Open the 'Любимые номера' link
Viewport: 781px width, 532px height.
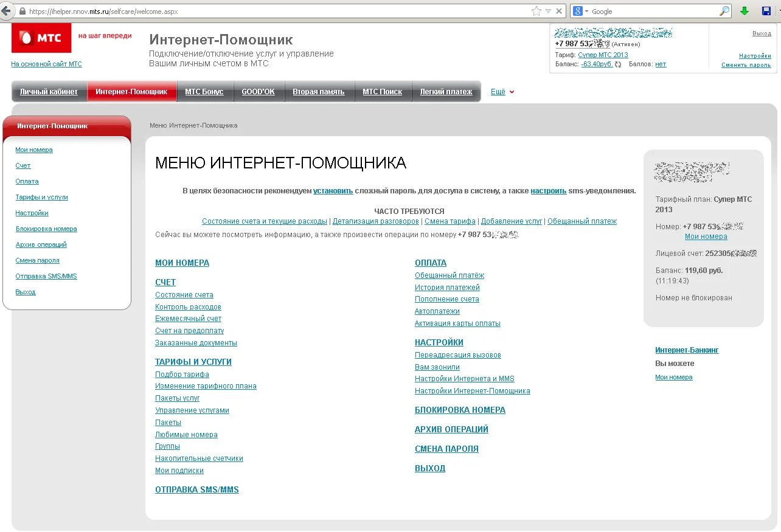point(186,435)
